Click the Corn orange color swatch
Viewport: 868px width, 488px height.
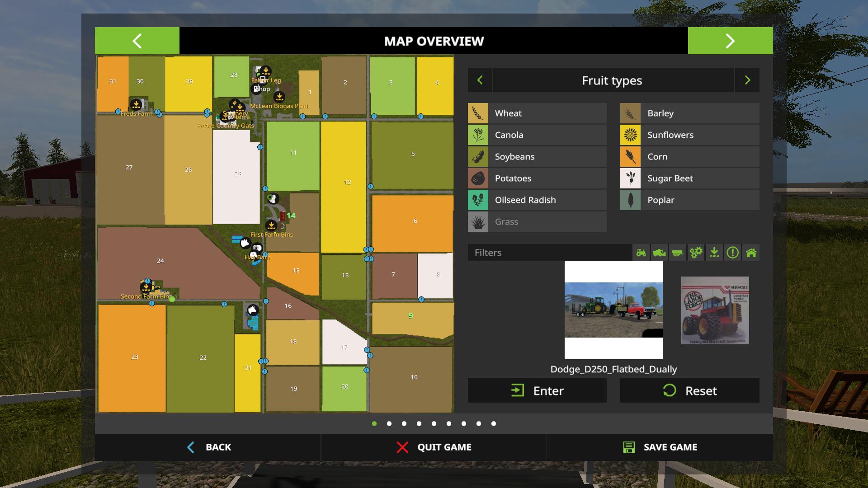[x=630, y=157]
